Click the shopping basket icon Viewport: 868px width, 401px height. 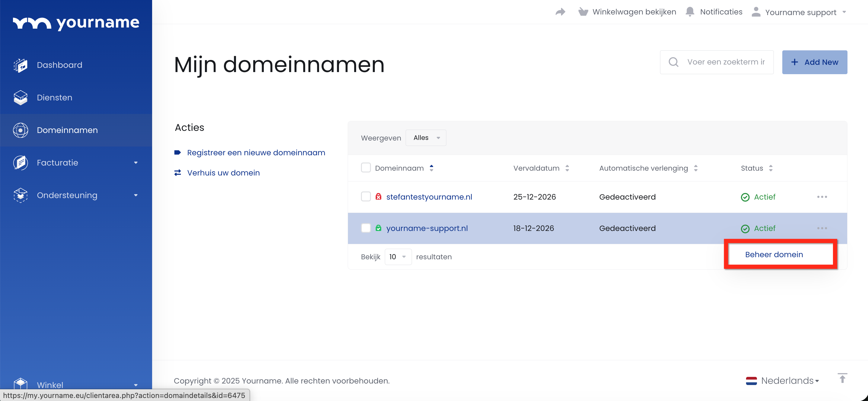tap(583, 12)
